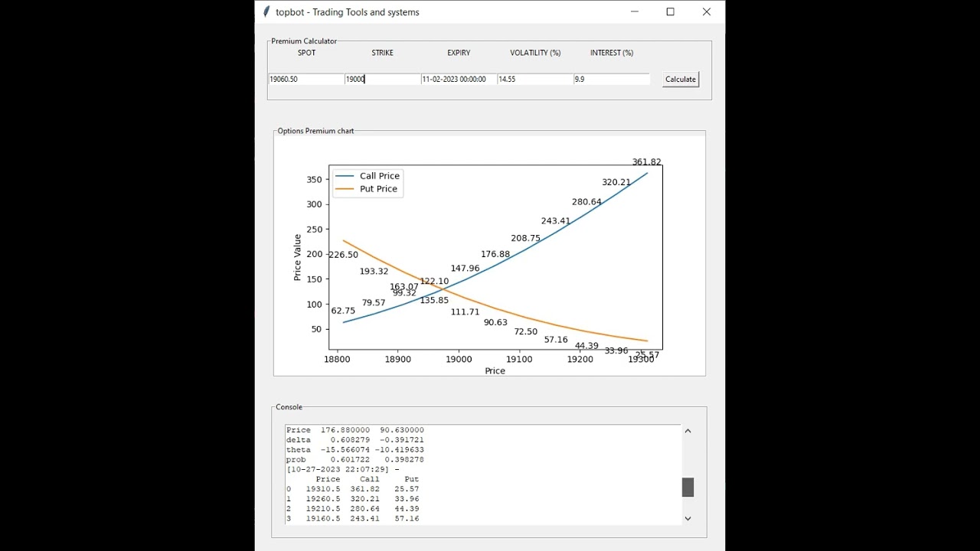Click the 'Premium Calculator' frame title
This screenshot has width=980, height=551.
click(304, 41)
